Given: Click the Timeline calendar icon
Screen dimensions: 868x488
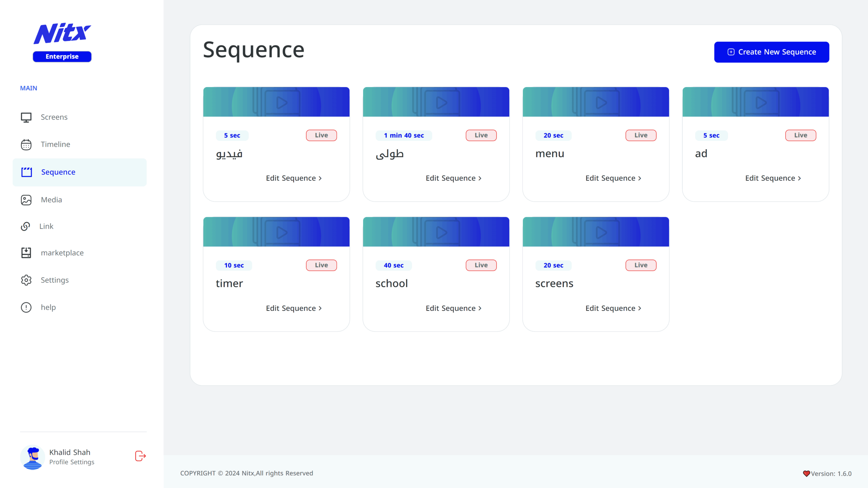Looking at the screenshot, I should click(x=26, y=145).
